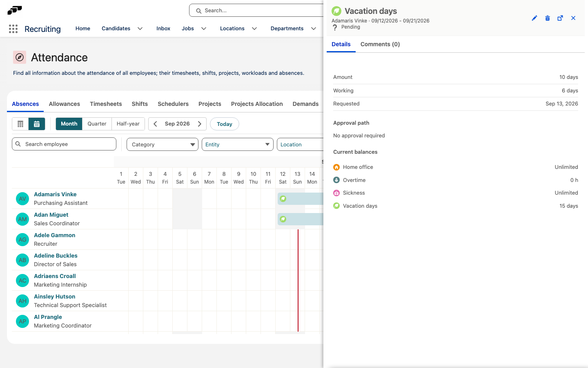The width and height of the screenshot is (588, 368).
Task: Select the Month view toggle
Action: [x=69, y=124]
